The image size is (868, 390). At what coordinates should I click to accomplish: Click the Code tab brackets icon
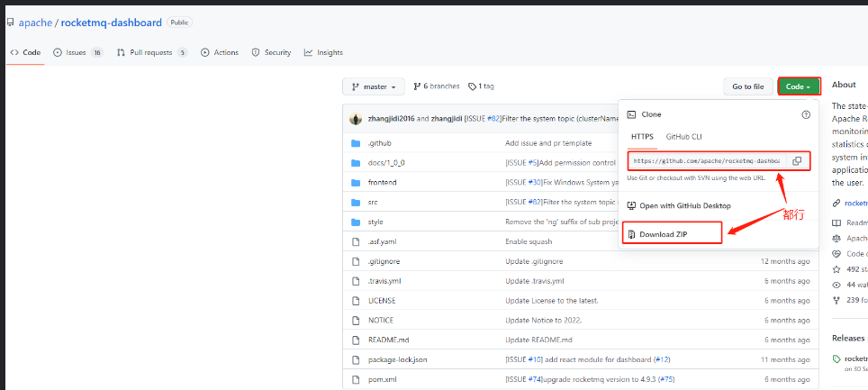[x=14, y=52]
